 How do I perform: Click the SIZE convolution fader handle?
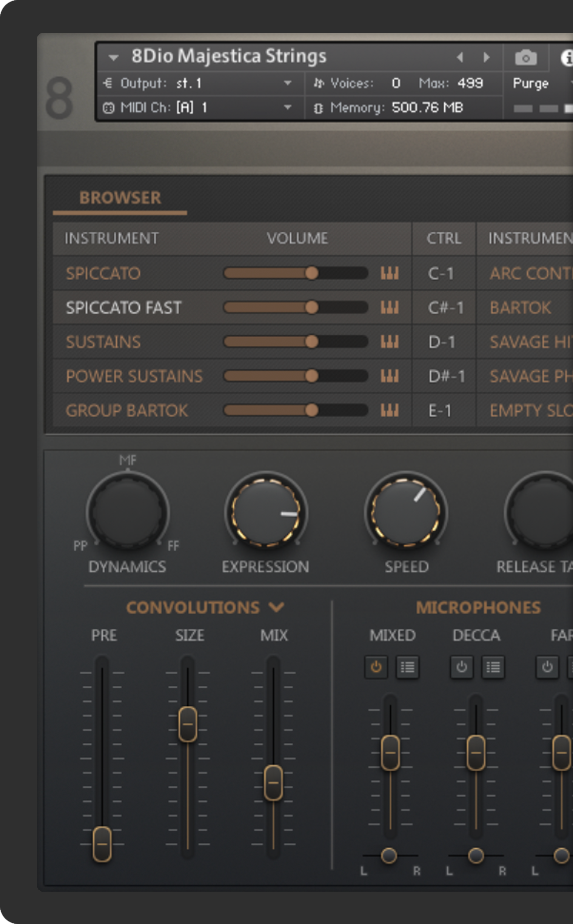pyautogui.click(x=188, y=724)
